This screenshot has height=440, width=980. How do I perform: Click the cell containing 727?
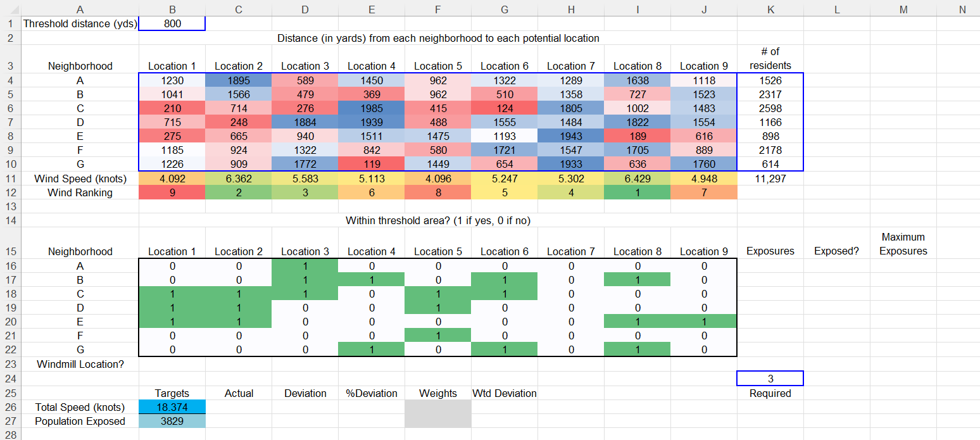coord(638,94)
